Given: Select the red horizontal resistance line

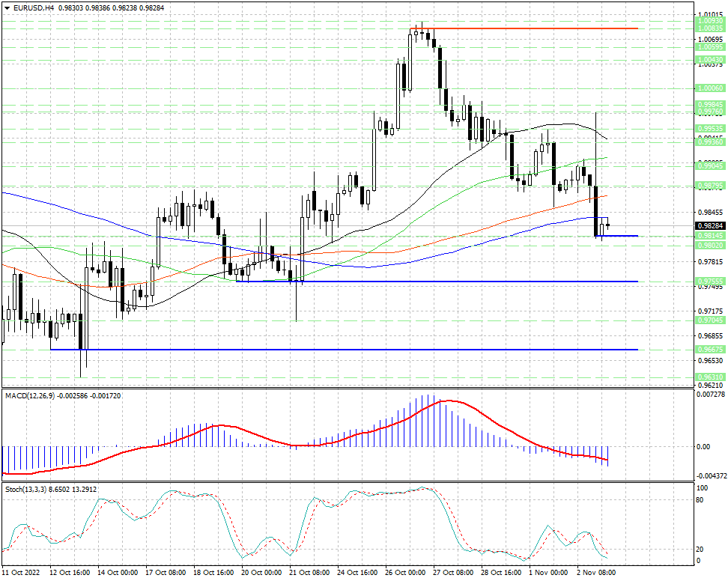Looking at the screenshot, I should coord(524,28).
